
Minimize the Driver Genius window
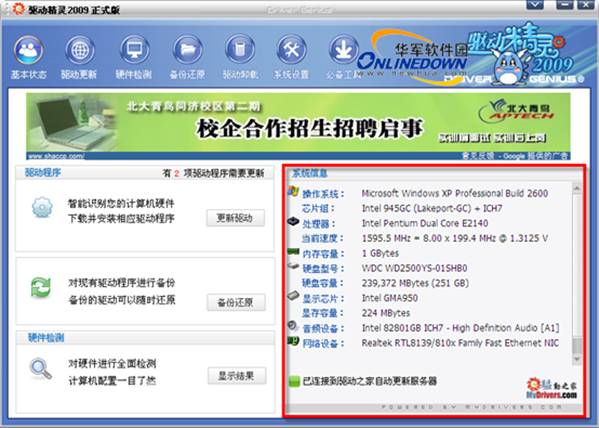point(565,5)
